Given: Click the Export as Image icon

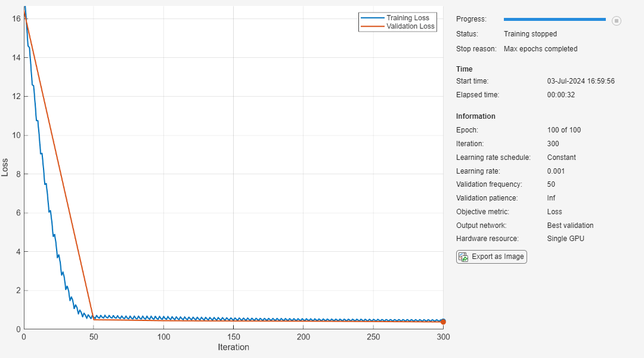Looking at the screenshot, I should tap(463, 257).
